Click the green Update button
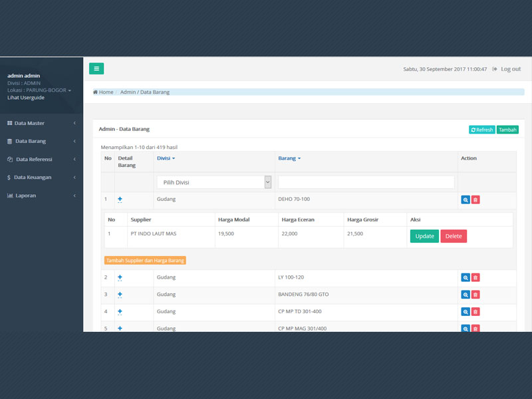 (x=424, y=236)
